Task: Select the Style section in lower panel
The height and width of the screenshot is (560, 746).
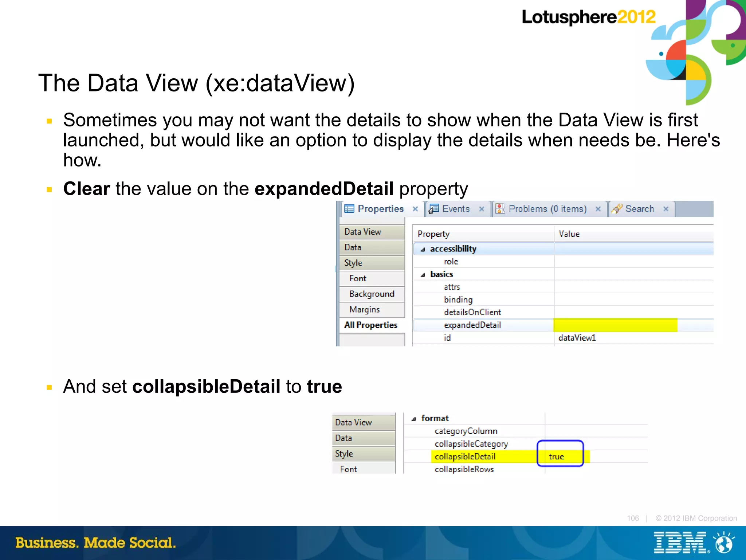Action: coord(364,454)
